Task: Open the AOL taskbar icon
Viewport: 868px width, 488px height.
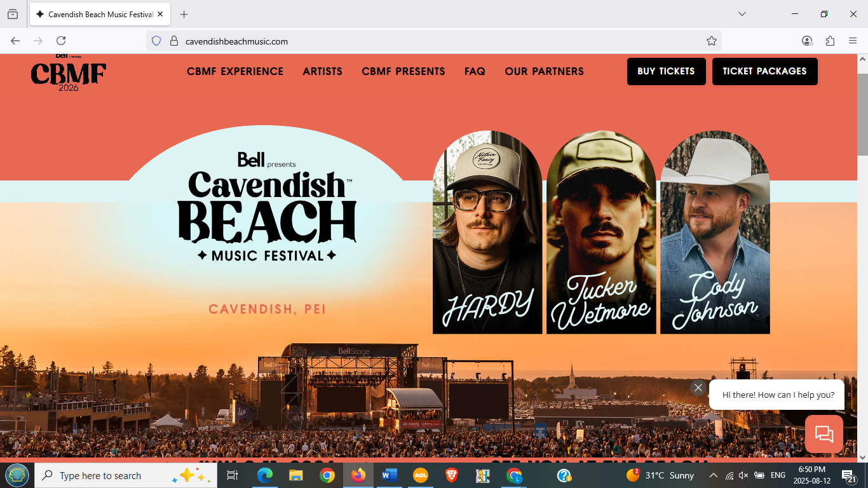Action: click(421, 475)
